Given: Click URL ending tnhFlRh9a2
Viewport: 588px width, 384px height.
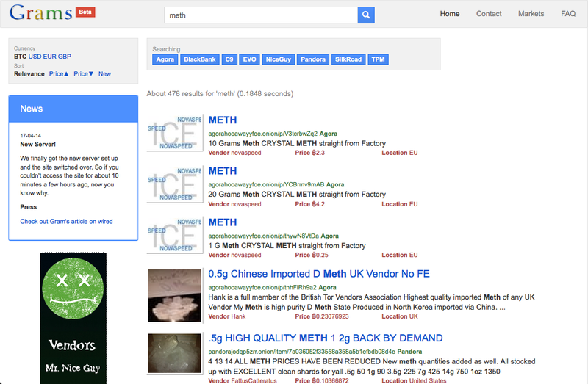Looking at the screenshot, I should pyautogui.click(x=262, y=287).
